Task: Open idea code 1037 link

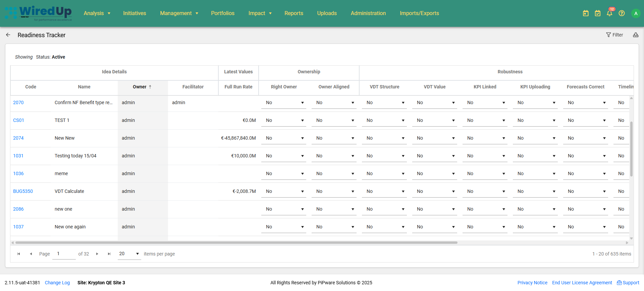Action: point(18,227)
